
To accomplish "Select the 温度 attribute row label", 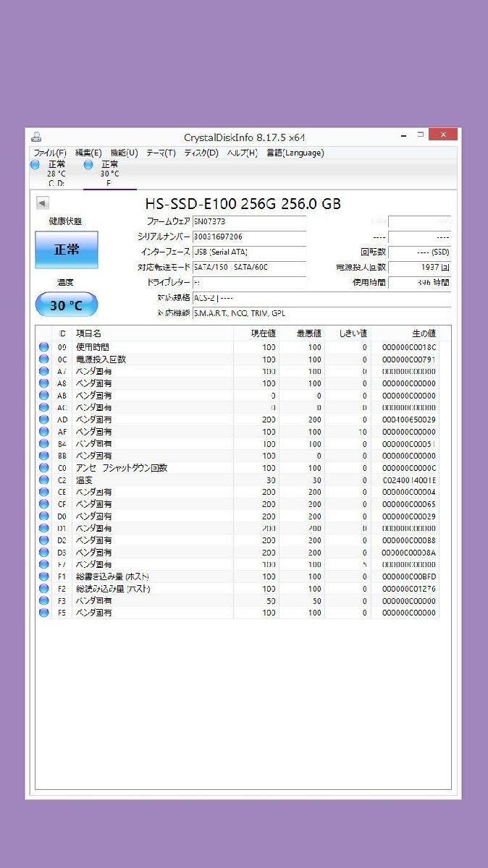I will pos(84,480).
